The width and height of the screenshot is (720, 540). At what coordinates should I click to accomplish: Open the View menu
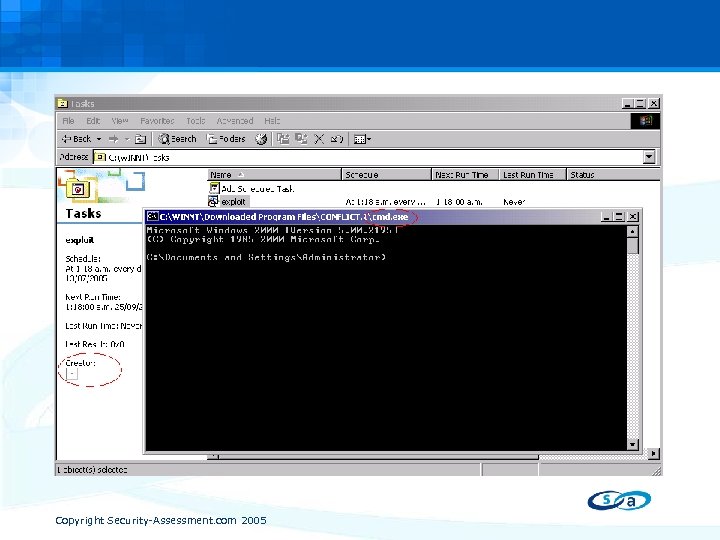[x=120, y=121]
